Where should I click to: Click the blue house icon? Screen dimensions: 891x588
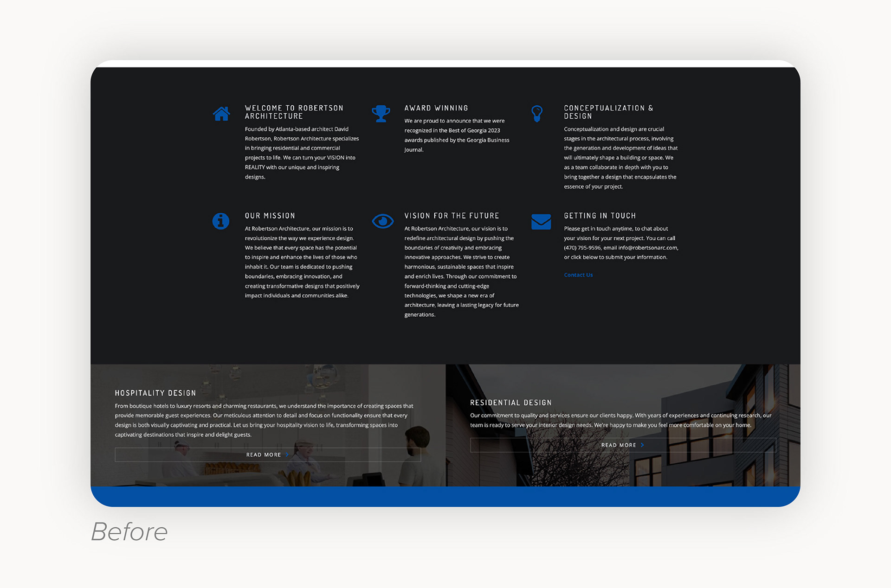(x=221, y=114)
